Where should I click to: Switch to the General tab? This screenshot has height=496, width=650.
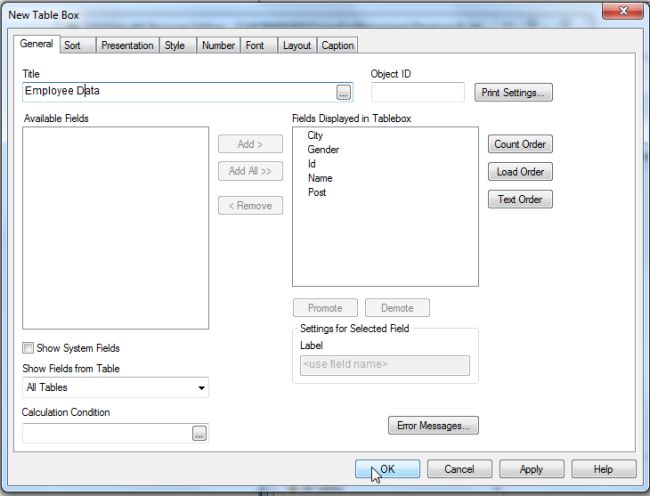tap(36, 44)
